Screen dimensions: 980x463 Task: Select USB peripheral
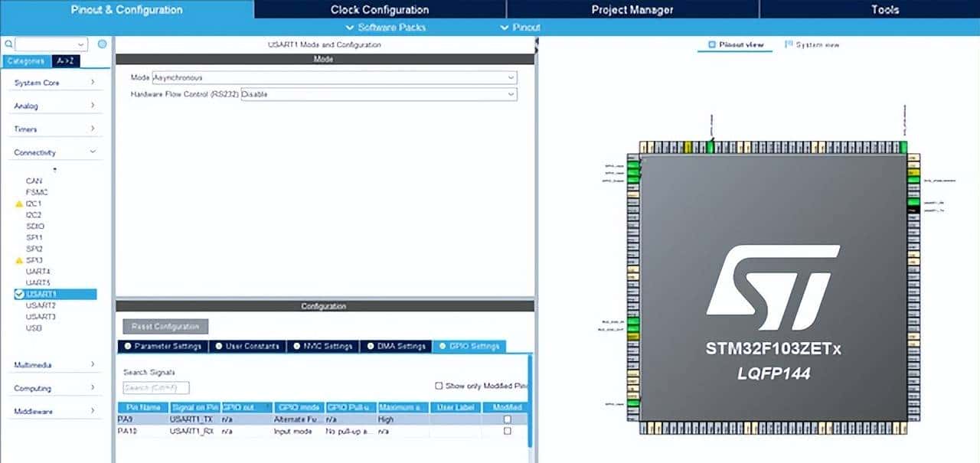33,328
